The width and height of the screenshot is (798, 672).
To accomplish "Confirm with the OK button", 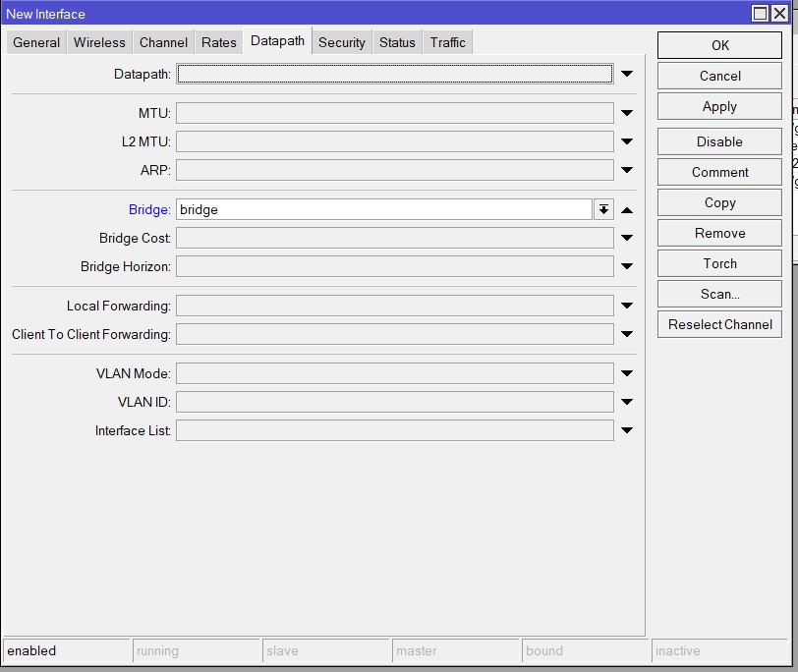I will [719, 45].
